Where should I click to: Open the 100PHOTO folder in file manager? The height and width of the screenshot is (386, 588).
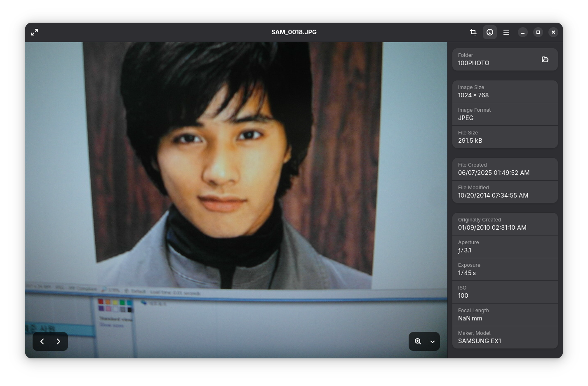(545, 59)
